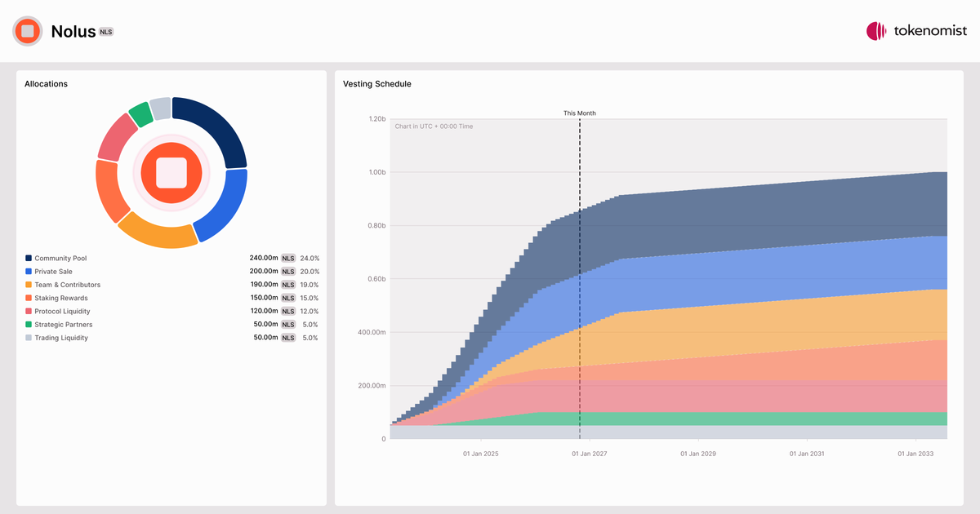Image resolution: width=980 pixels, height=514 pixels.
Task: Click the This Month label above chart
Action: click(x=580, y=113)
